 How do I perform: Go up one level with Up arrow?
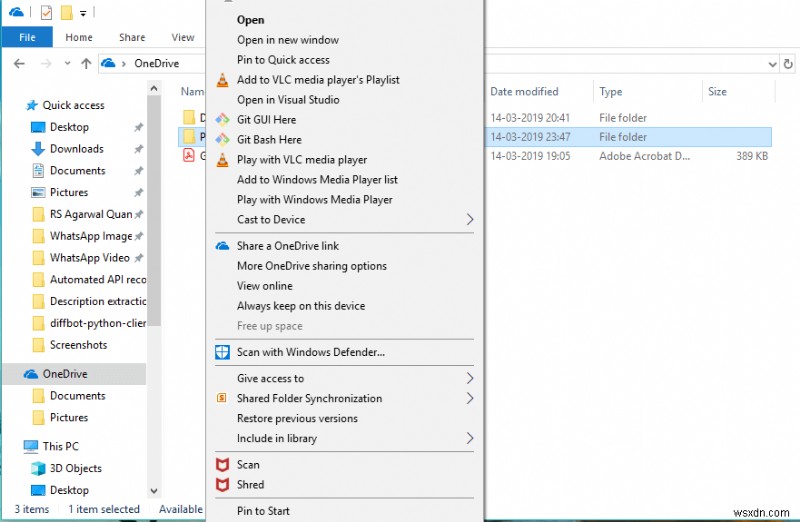[x=86, y=64]
